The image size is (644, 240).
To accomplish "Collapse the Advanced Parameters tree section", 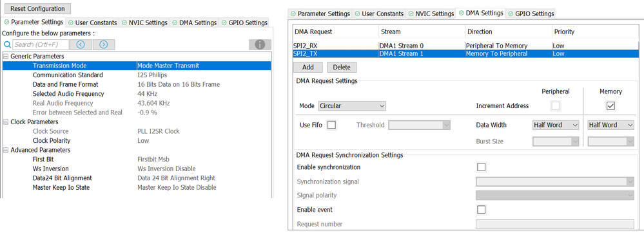I will (6, 150).
